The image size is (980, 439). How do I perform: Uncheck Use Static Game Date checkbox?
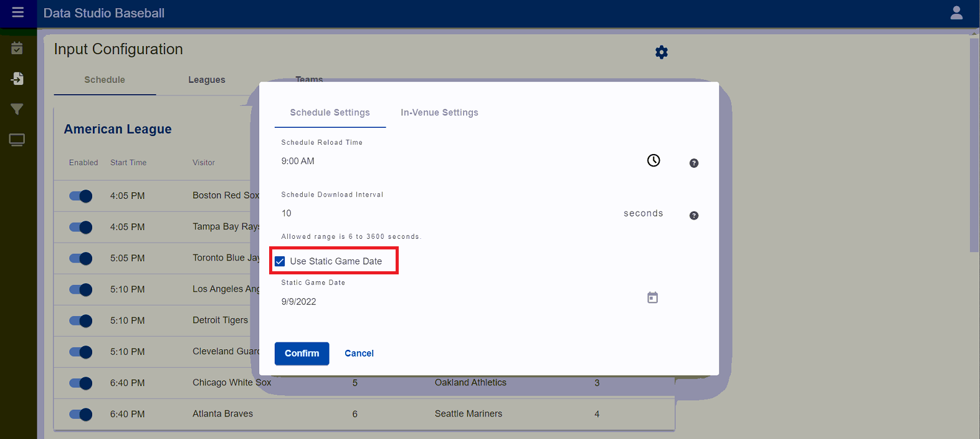tap(280, 261)
